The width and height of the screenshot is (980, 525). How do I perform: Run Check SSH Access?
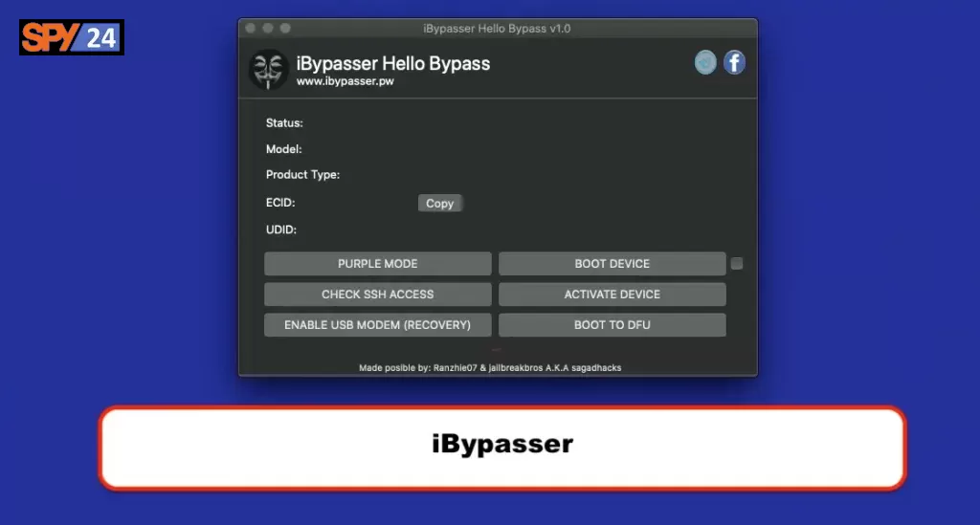pyautogui.click(x=377, y=294)
